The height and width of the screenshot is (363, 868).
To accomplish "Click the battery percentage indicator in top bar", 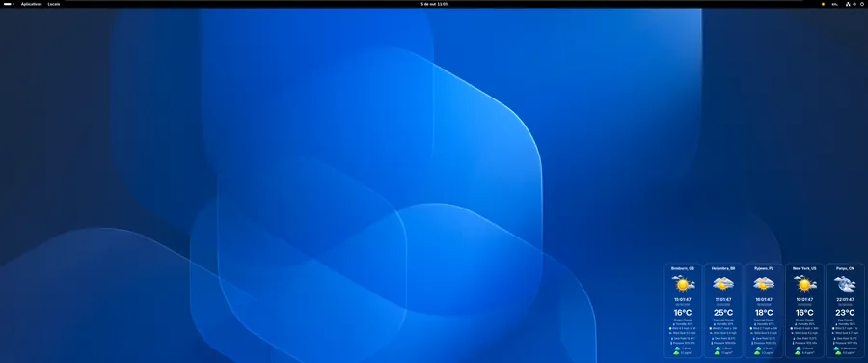I will pyautogui.click(x=835, y=4).
